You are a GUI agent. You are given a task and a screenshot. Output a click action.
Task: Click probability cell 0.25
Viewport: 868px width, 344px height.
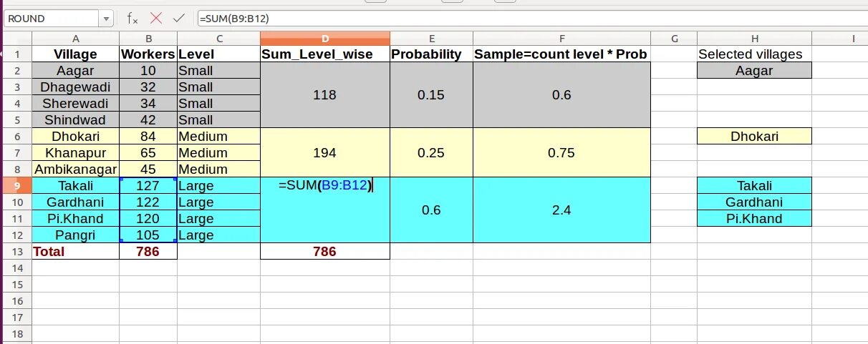tap(431, 153)
